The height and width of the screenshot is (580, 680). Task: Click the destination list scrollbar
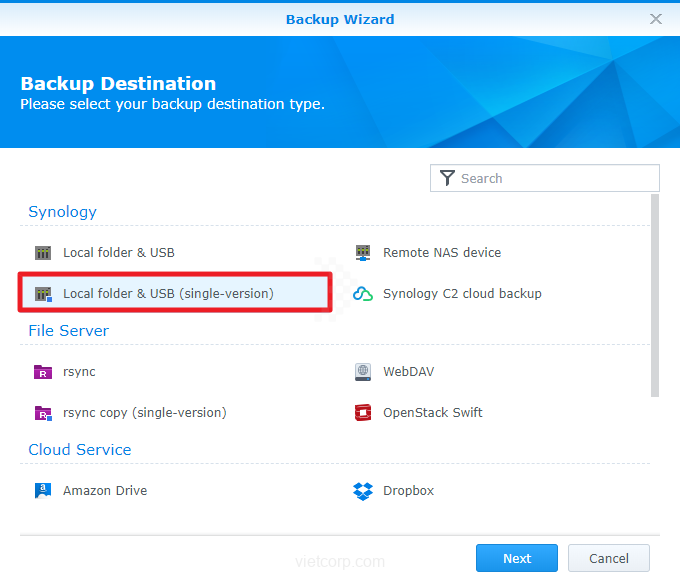pyautogui.click(x=655, y=295)
